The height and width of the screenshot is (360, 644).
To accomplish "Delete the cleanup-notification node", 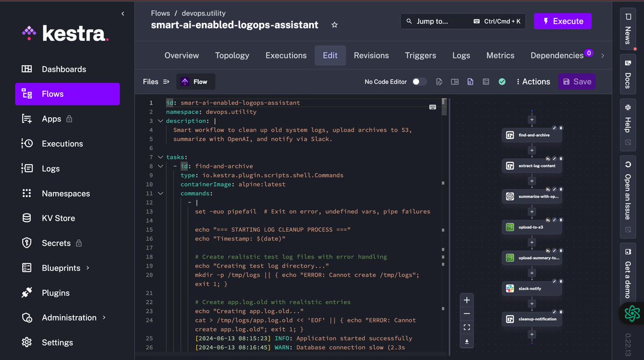I will [x=561, y=312].
